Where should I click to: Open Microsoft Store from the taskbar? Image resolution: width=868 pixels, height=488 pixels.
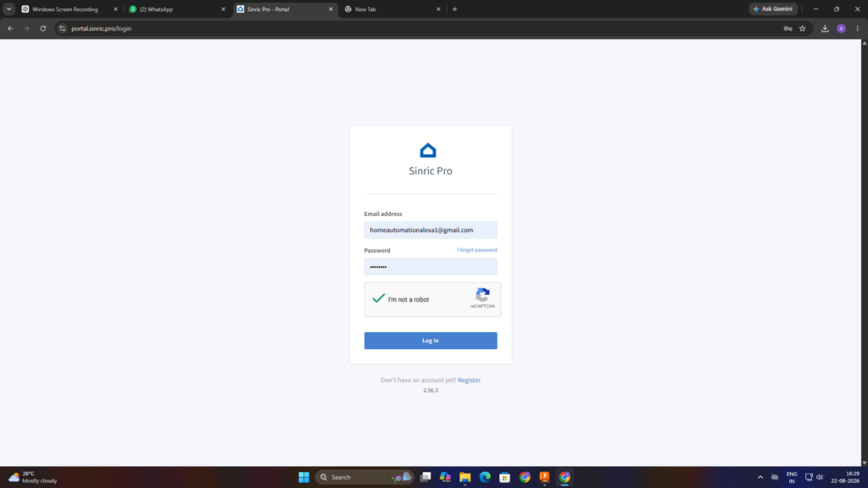(x=505, y=477)
